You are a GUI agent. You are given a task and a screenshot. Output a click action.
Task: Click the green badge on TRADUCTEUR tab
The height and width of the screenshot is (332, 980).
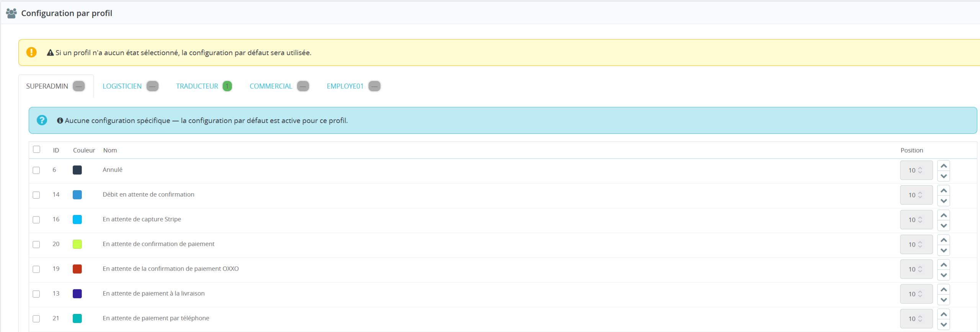point(227,86)
